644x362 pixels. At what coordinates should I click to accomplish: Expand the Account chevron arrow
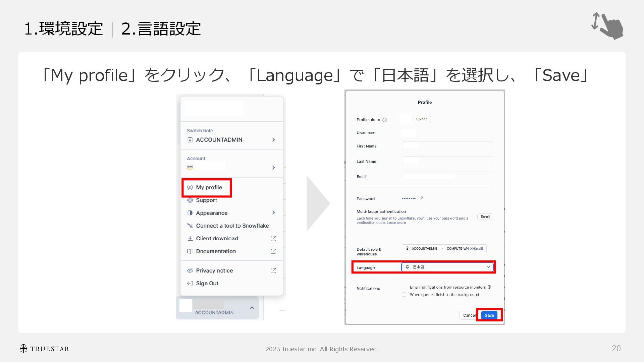pyautogui.click(x=273, y=168)
